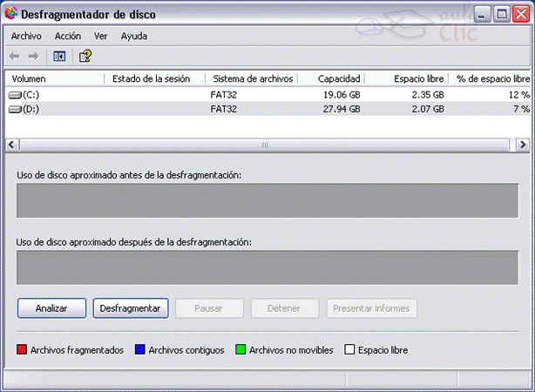Click the Estado de la sesión column header

154,78
